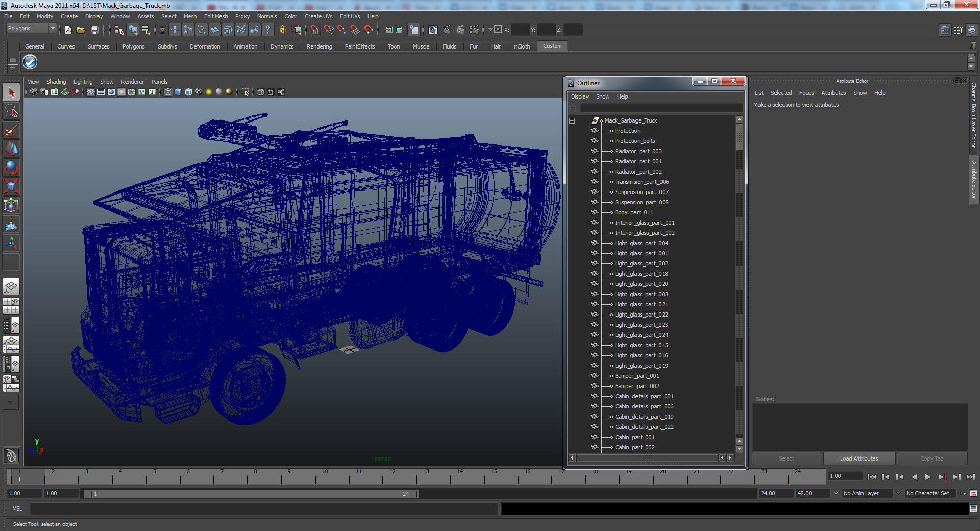
Task: Toggle smooth shade all in viewport
Action: click(178, 92)
